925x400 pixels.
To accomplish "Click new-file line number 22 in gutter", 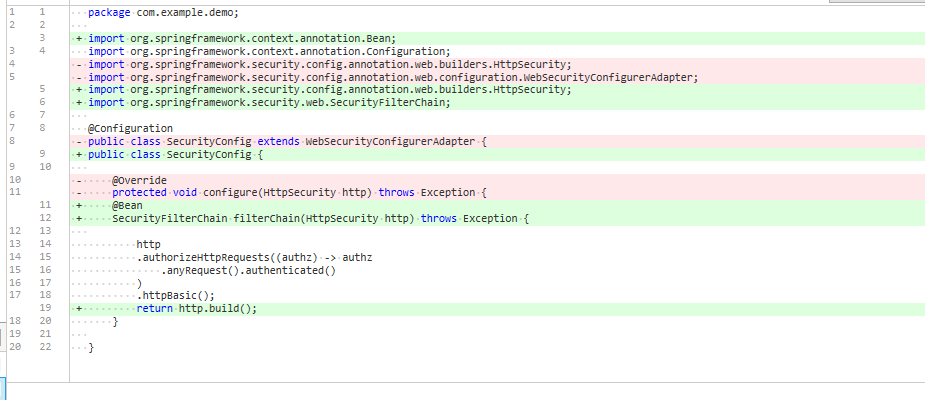I will point(45,347).
